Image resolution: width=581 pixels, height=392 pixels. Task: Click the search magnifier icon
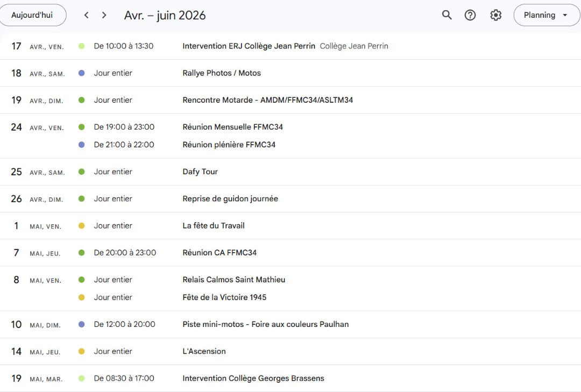(447, 15)
